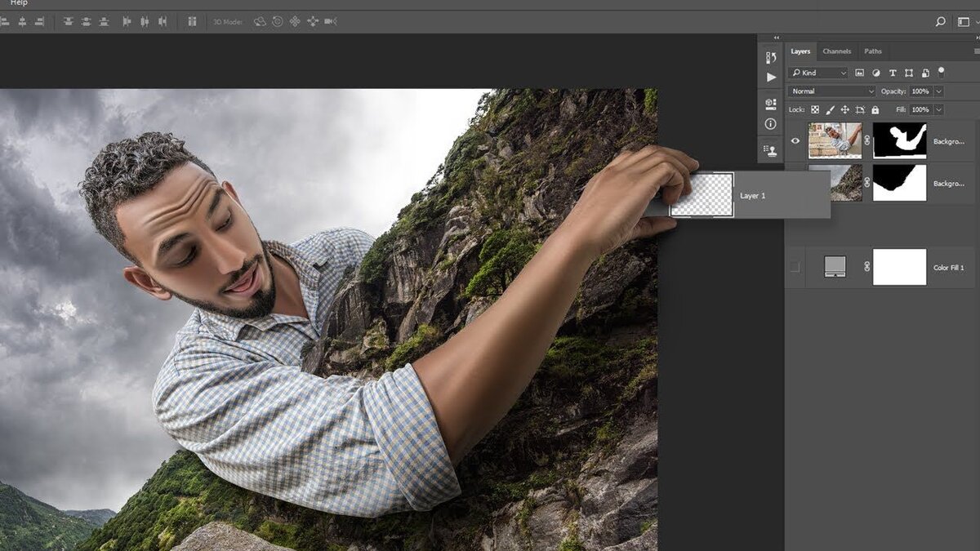980x551 pixels.
Task: Open the Fill percentage slider
Action: pyautogui.click(x=937, y=109)
